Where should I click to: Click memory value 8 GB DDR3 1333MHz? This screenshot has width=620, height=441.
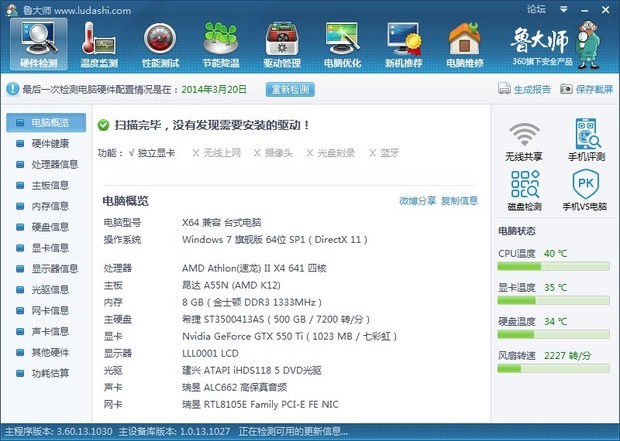point(252,302)
